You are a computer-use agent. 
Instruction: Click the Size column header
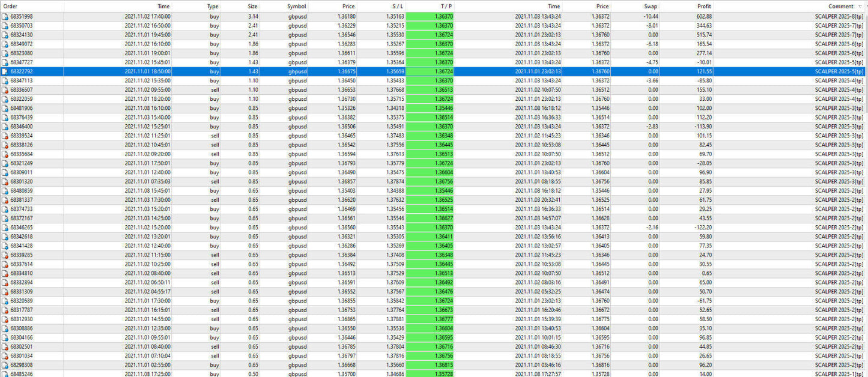coord(252,7)
